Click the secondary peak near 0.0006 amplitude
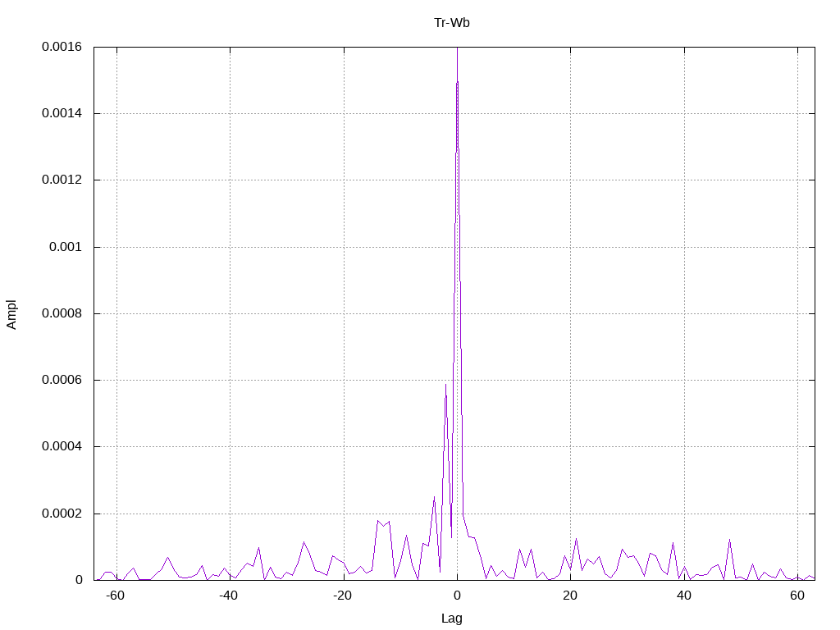 (x=445, y=385)
